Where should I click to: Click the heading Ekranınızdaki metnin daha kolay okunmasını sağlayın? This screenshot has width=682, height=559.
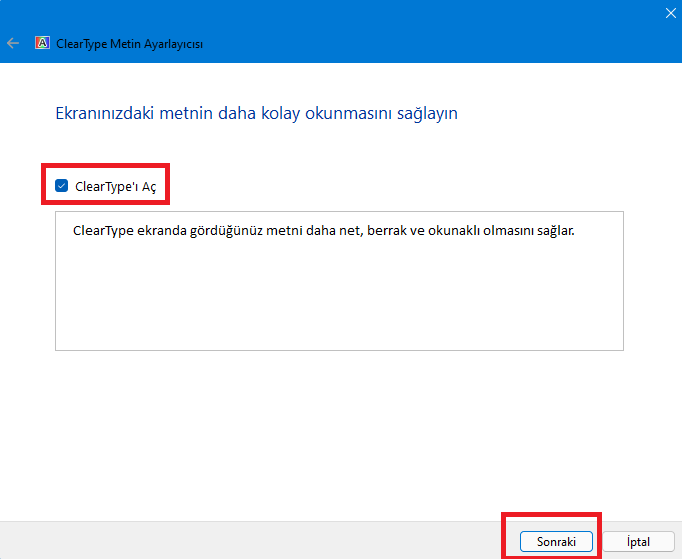pyautogui.click(x=256, y=113)
